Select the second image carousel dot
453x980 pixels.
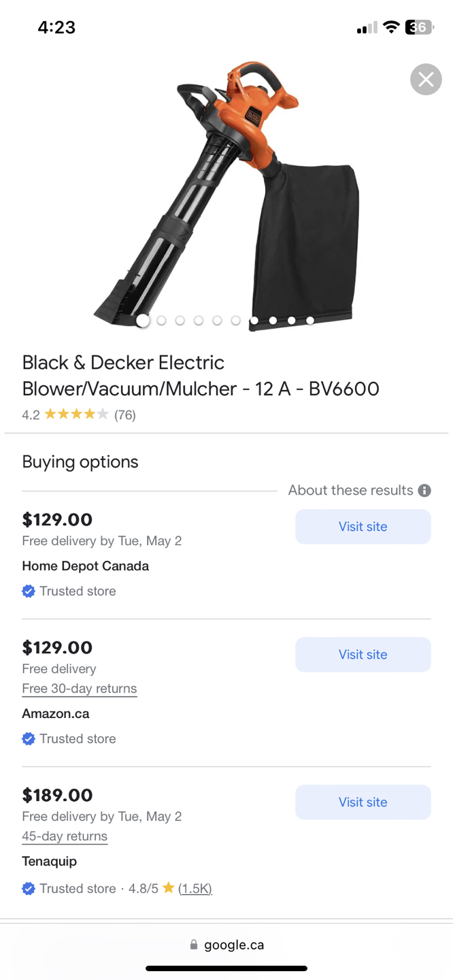pyautogui.click(x=161, y=321)
